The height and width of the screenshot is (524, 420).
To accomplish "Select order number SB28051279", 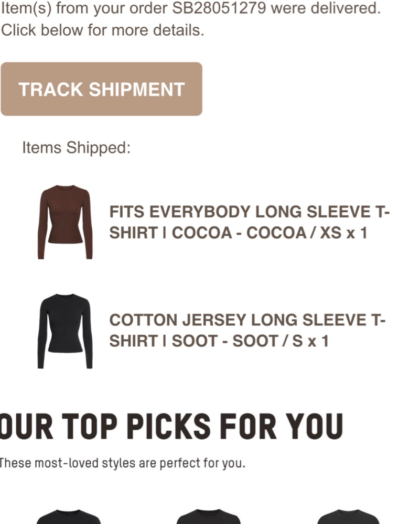I will click(219, 8).
